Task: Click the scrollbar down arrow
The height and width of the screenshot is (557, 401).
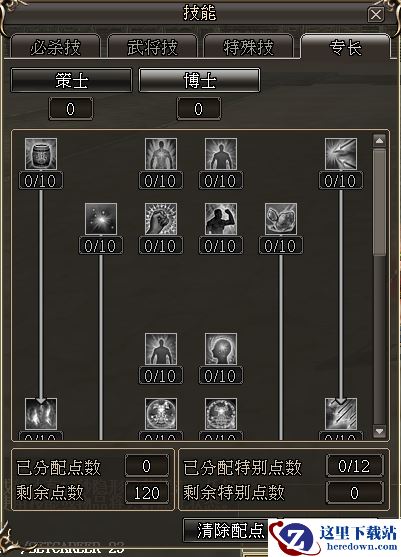Action: coord(379,431)
